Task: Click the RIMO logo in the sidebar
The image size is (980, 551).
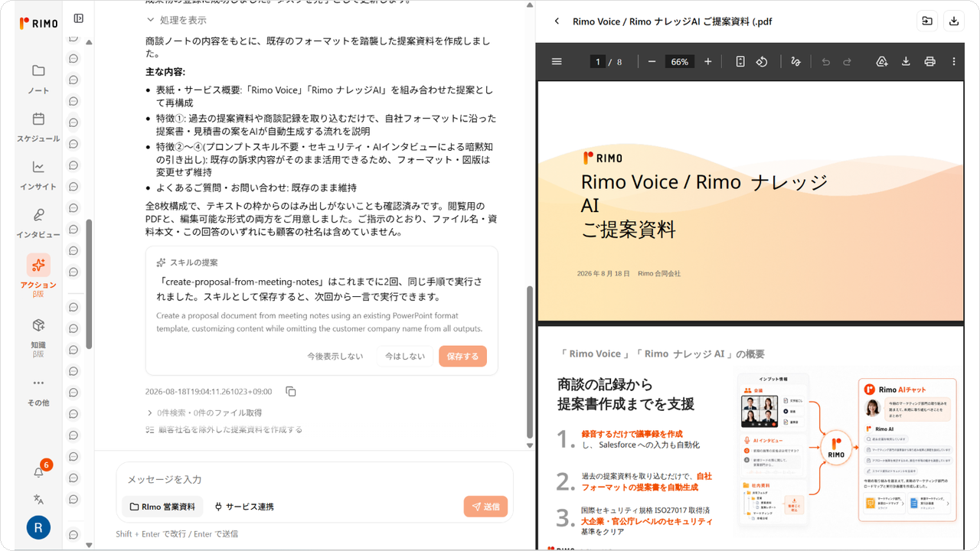Action: (x=38, y=24)
